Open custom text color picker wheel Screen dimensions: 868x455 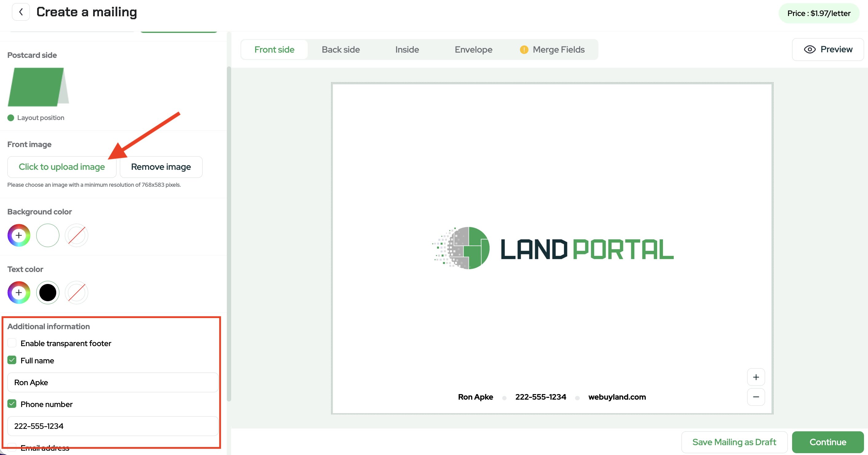[19, 293]
